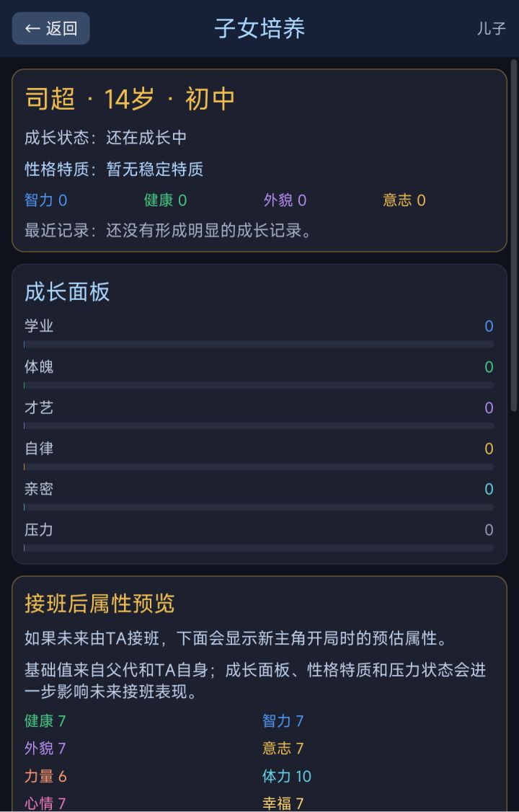Click the 体力 10 preview attribute

coord(287,776)
